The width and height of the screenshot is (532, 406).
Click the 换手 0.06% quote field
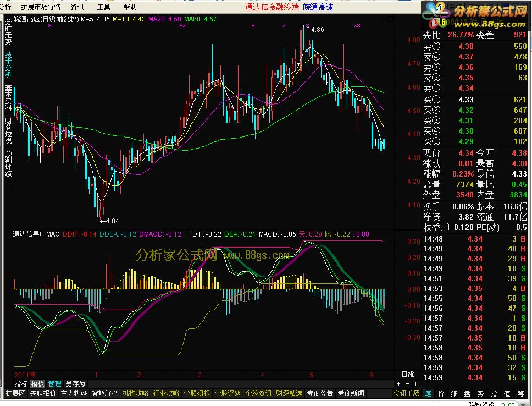(x=448, y=206)
